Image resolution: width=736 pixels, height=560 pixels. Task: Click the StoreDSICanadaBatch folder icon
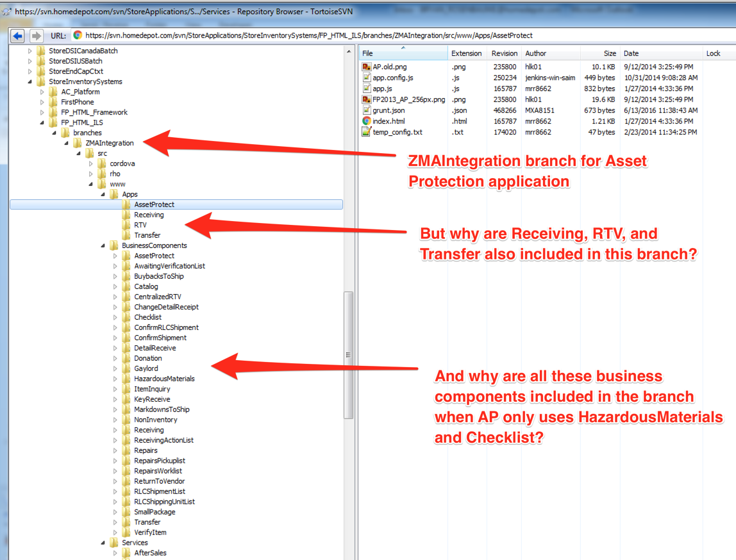click(41, 51)
